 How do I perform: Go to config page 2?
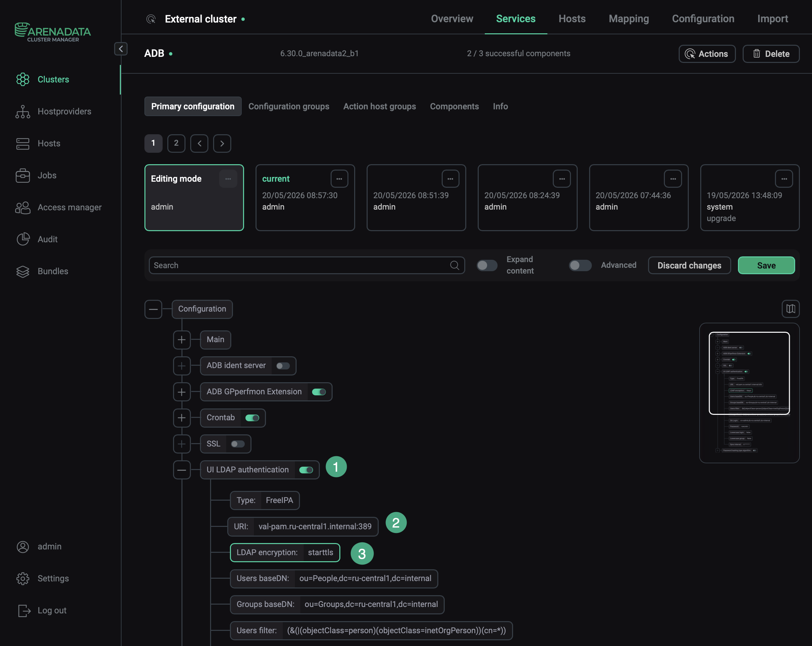(176, 143)
